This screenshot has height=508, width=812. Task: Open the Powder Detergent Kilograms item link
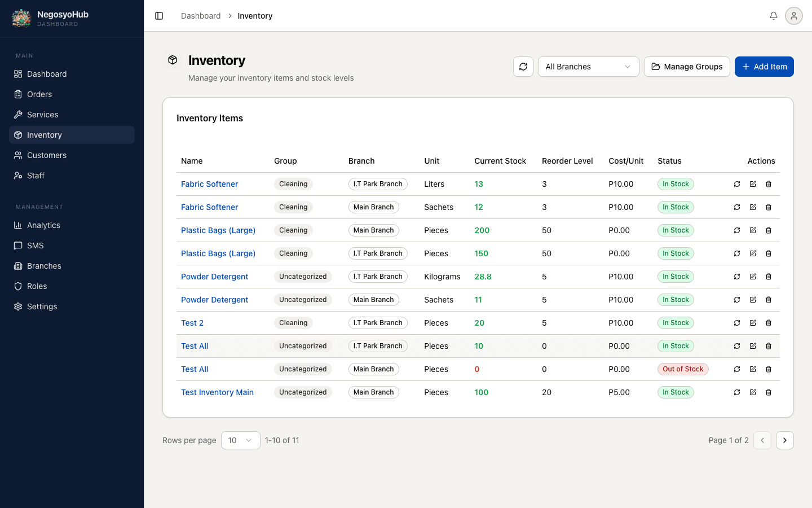tap(214, 277)
